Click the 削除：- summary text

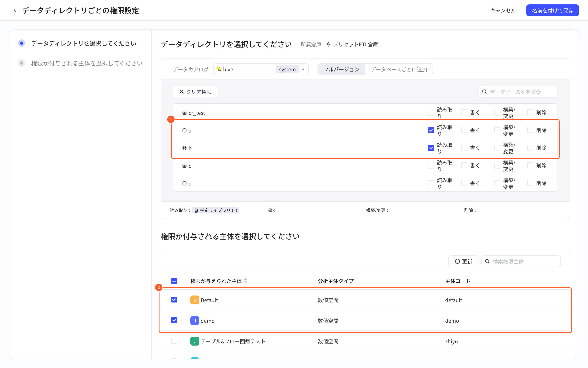(x=471, y=210)
